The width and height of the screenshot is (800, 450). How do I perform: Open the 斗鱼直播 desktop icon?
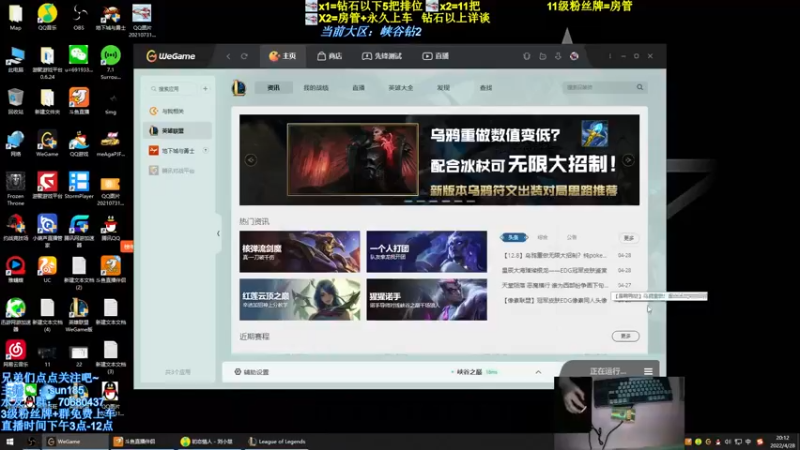[79, 101]
